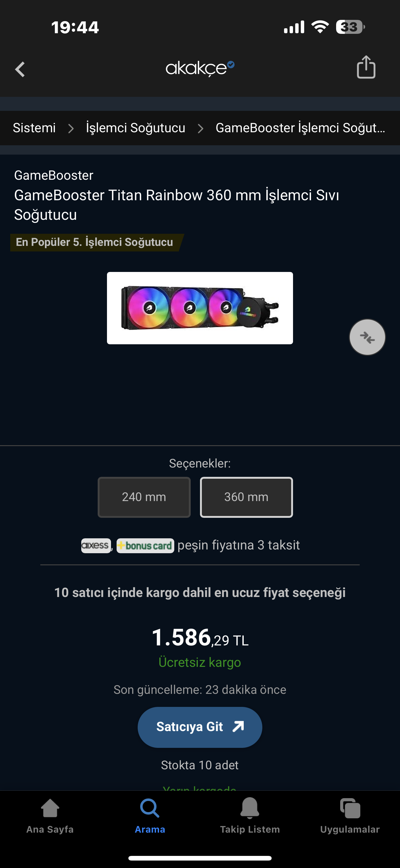Tap the back arrow icon

tap(20, 69)
